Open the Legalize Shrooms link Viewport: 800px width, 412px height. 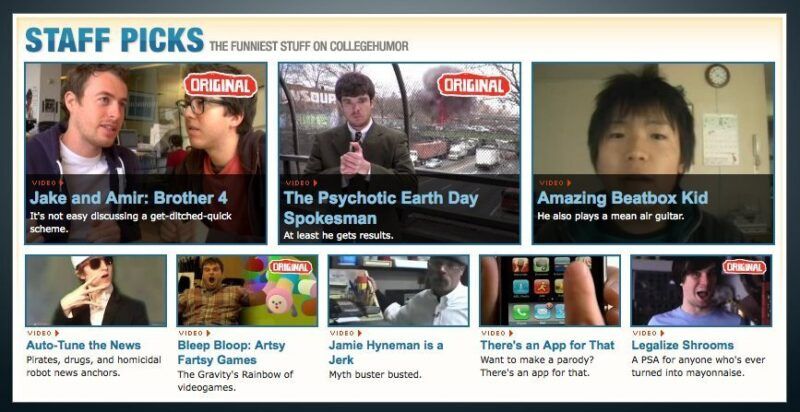(x=683, y=345)
